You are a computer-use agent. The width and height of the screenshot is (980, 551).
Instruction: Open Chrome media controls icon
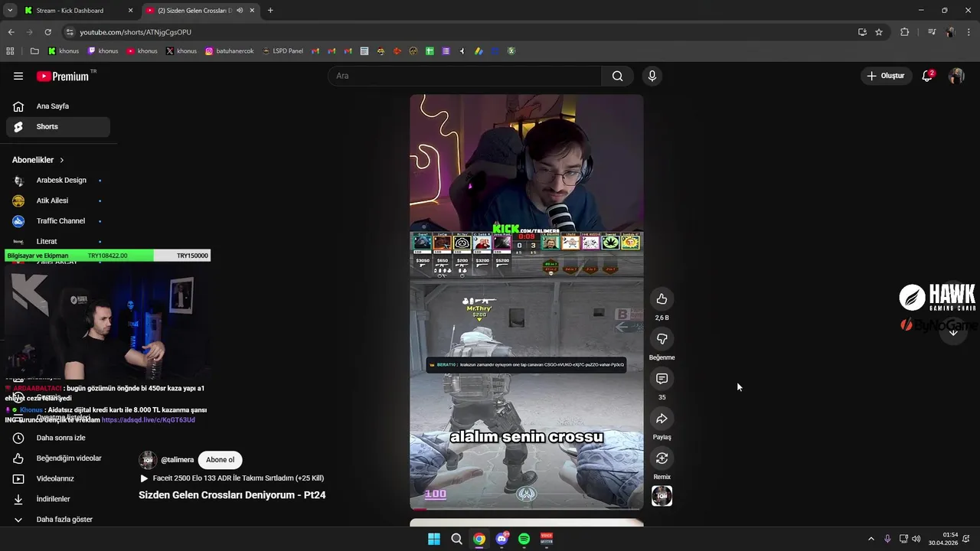point(932,32)
